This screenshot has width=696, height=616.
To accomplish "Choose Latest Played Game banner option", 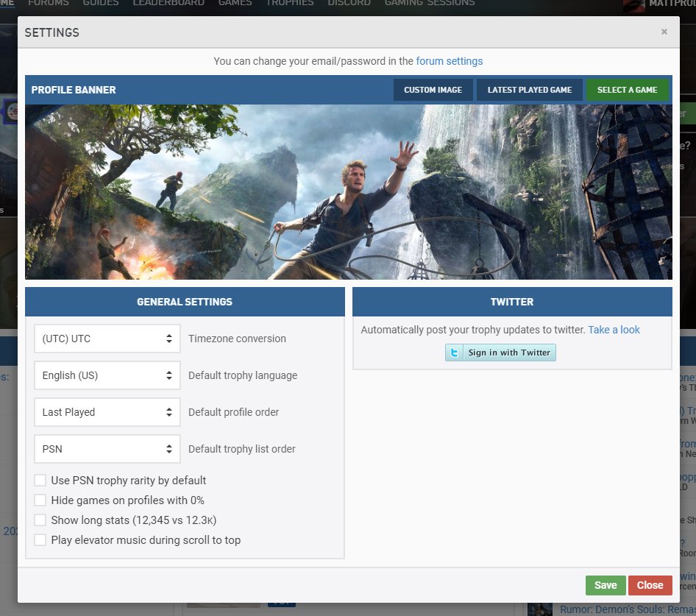I will pos(530,90).
